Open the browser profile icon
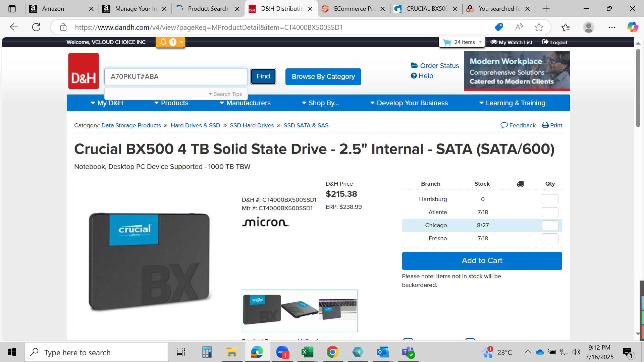This screenshot has height=362, width=644. [589, 27]
